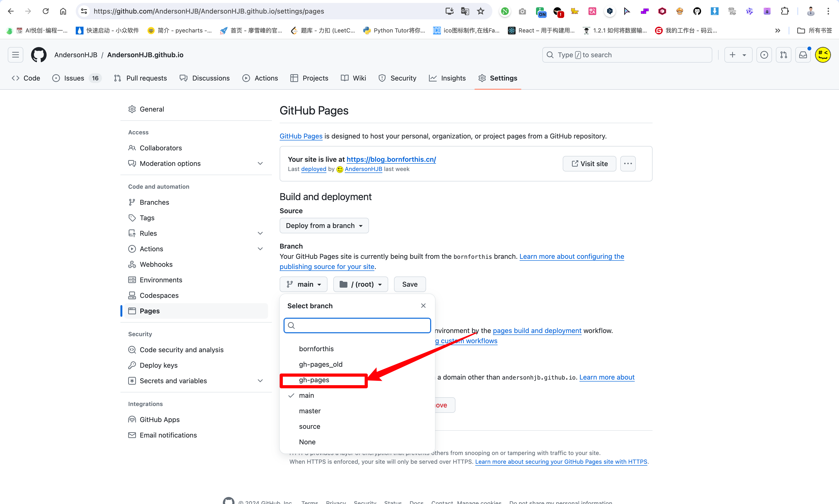This screenshot has width=839, height=504.
Task: Click the Visit site button
Action: pyautogui.click(x=589, y=164)
